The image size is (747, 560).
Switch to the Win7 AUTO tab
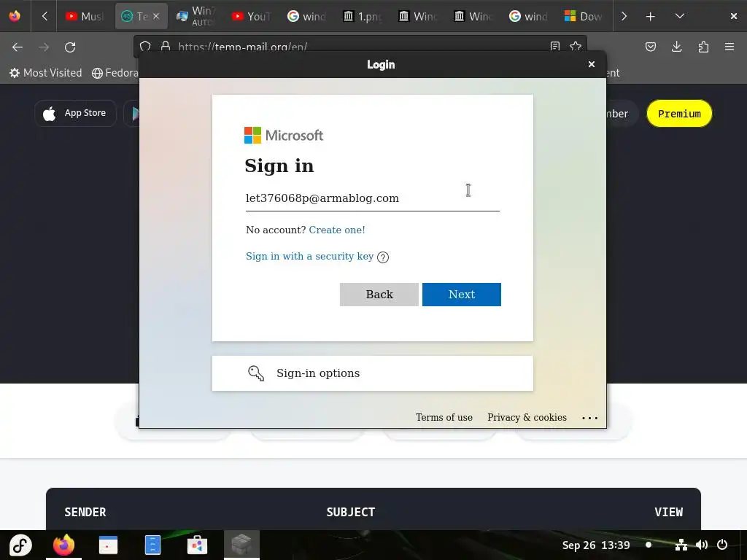click(196, 17)
